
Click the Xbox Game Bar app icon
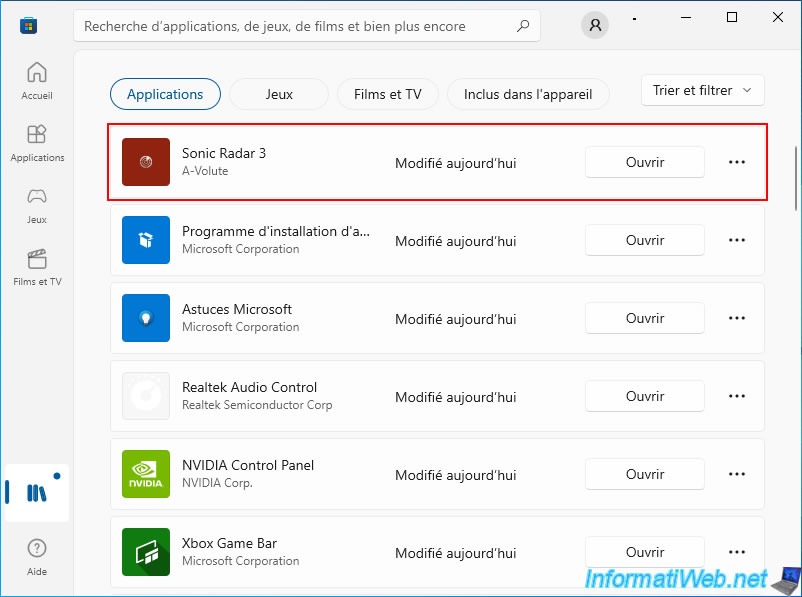tap(146, 552)
